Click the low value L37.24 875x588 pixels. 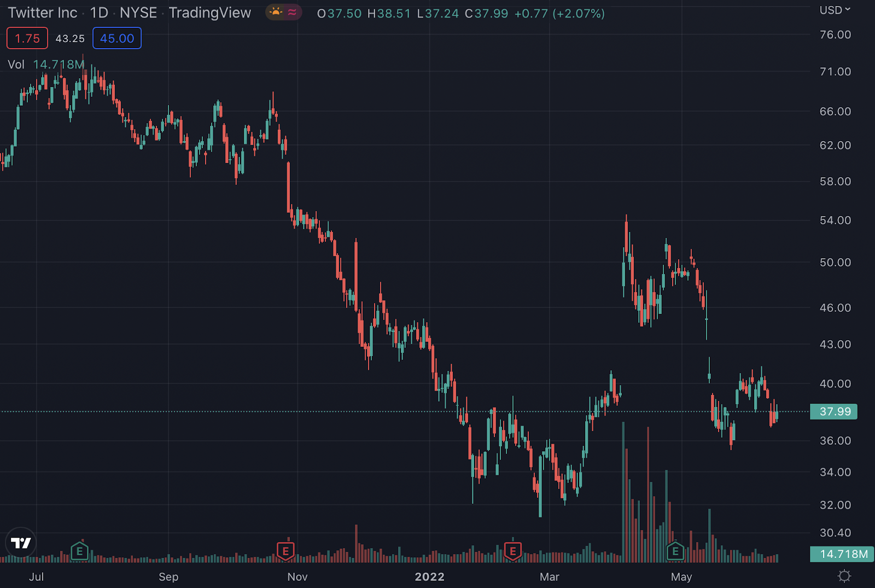(437, 14)
